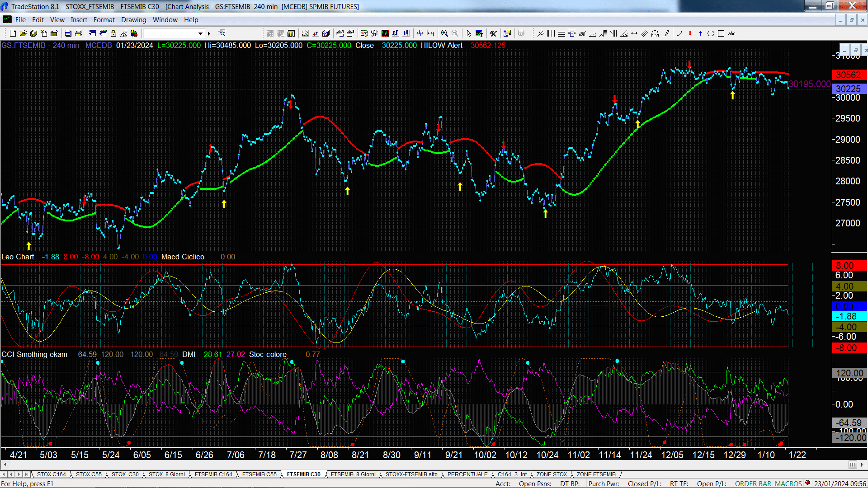Click the GS:FTSEMIB - 240 min label

click(40, 46)
